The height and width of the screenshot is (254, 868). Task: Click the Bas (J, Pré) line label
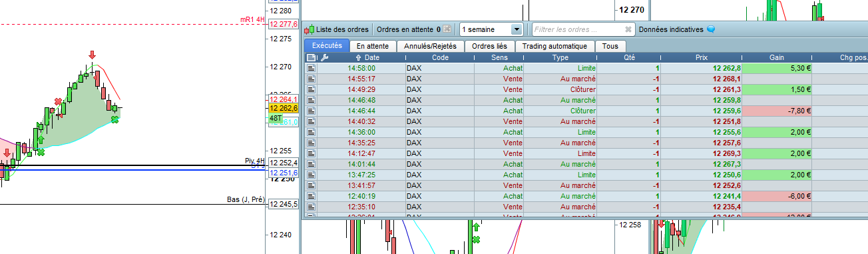point(245,200)
